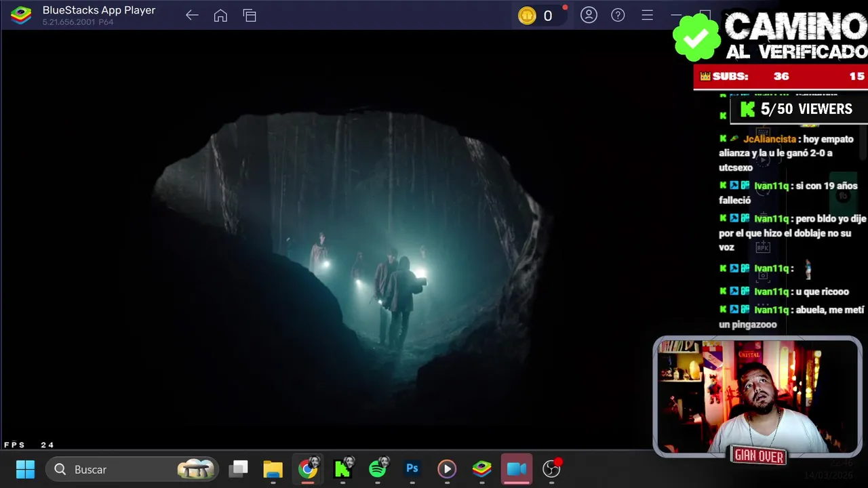The width and height of the screenshot is (868, 488).
Task: Open File Explorer from the taskbar
Action: pos(273,469)
